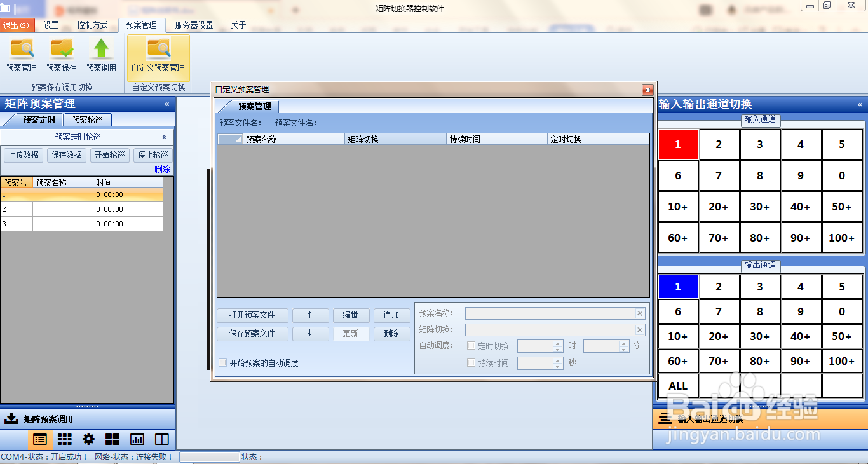
Task: Click the 时 hour spinner arrows
Action: pyautogui.click(x=558, y=346)
